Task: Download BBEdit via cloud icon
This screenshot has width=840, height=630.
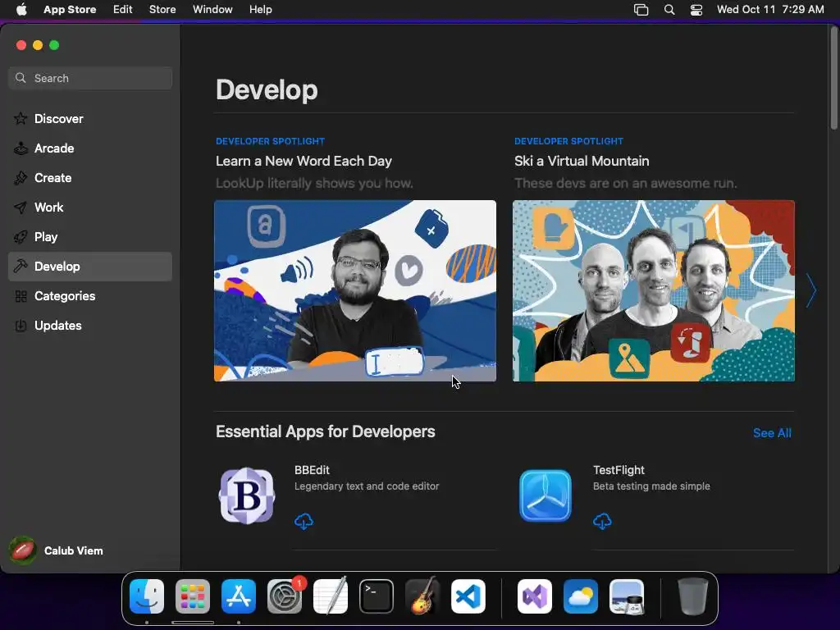Action: (304, 521)
